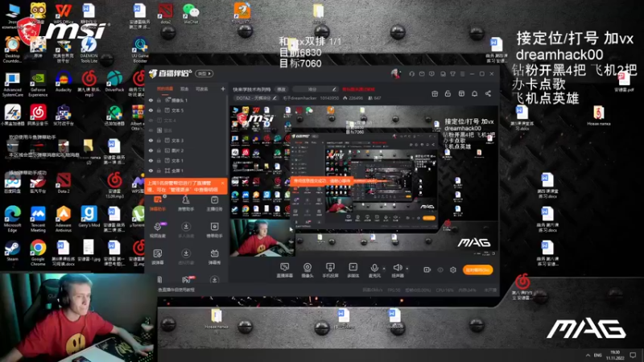Open the tutorial link in status bar
Viewport: 644px width, 362px height.
(176, 290)
